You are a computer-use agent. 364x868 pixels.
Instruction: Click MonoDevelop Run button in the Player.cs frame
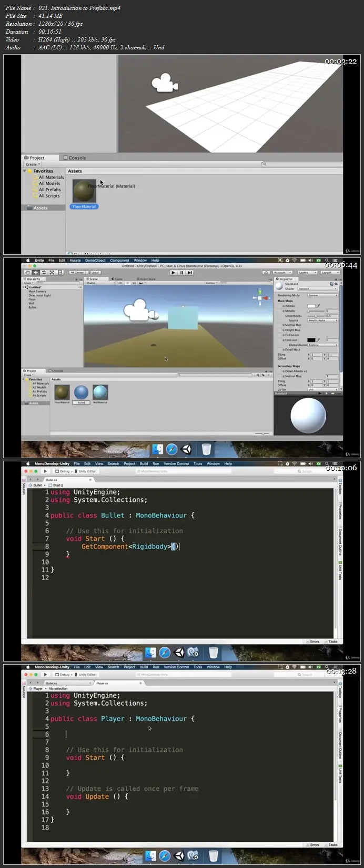click(45, 675)
